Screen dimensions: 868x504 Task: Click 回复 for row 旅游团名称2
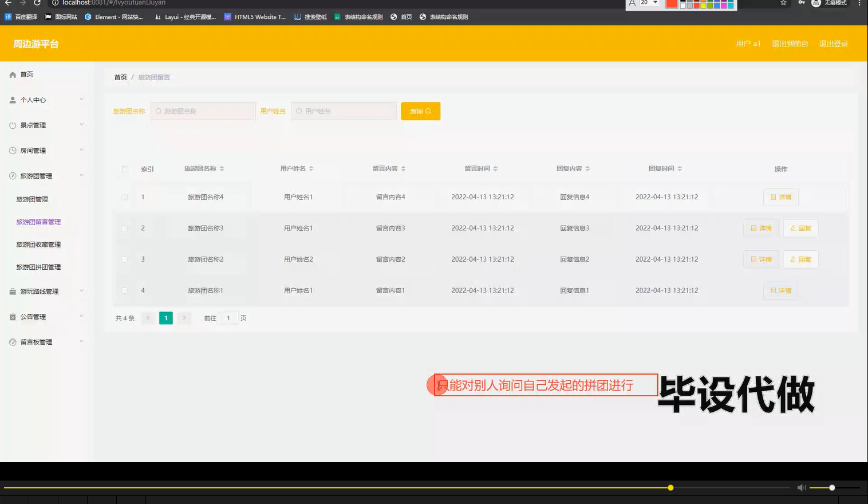800,259
